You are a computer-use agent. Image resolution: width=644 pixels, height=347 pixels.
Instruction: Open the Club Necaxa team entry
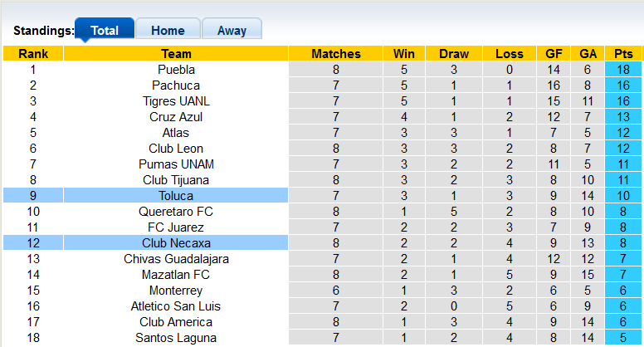pos(176,243)
